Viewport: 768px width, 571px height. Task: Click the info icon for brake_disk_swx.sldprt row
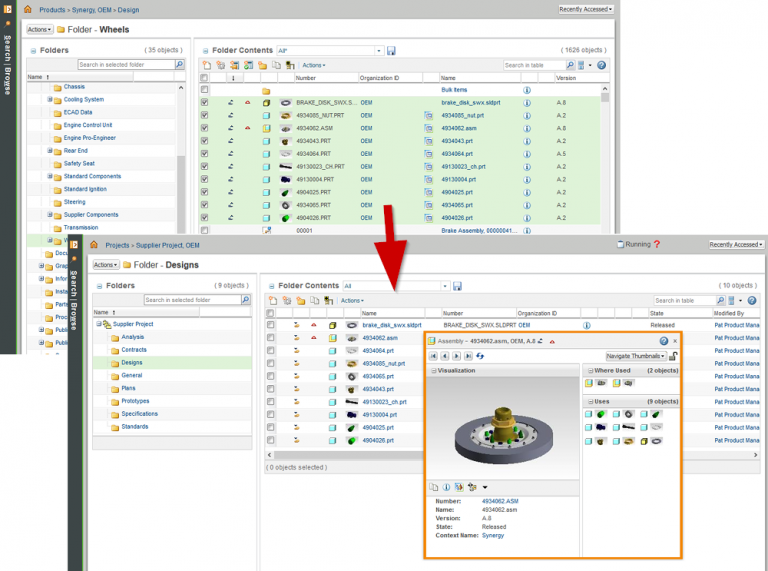[x=586, y=325]
